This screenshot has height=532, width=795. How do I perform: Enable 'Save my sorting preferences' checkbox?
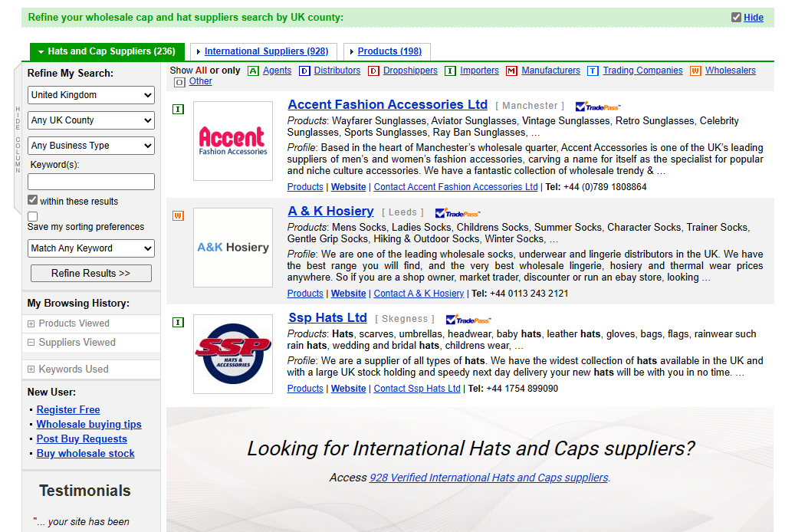[x=32, y=216]
